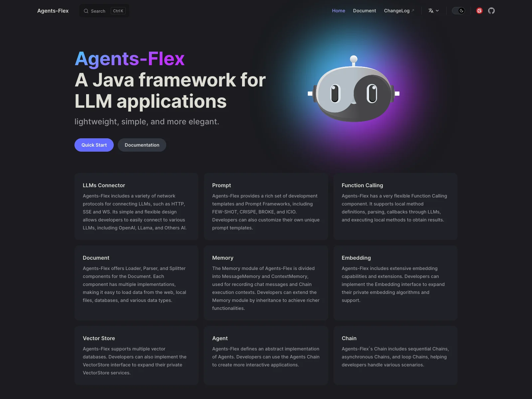Click the Quick Start button
This screenshot has height=399, width=532.
click(94, 145)
